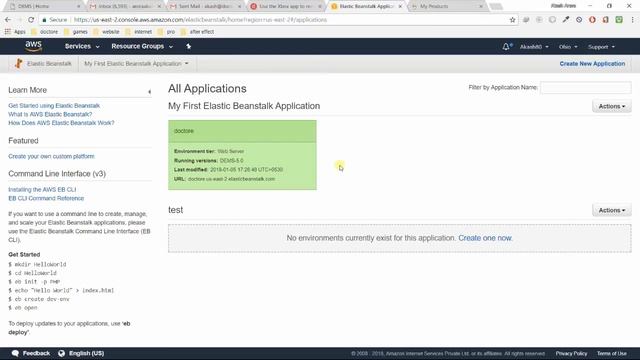Click Create New Application link
Viewport: 640px width, 360px height.
[592, 64]
